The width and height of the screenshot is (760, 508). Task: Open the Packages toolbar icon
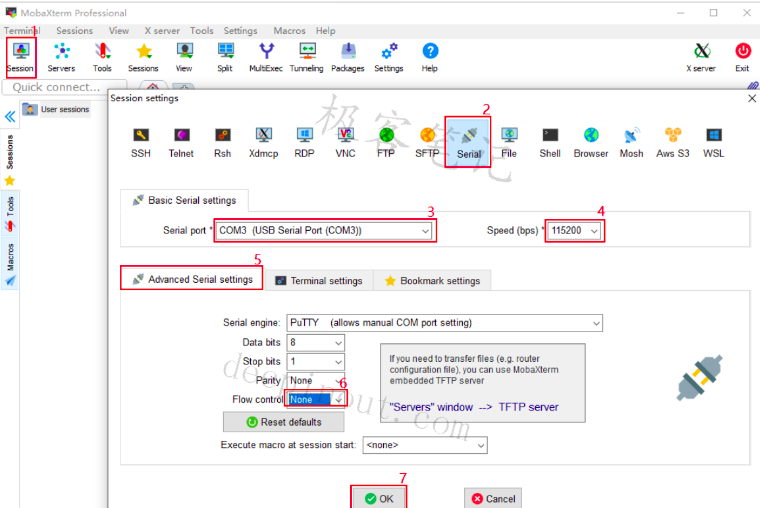[x=348, y=57]
